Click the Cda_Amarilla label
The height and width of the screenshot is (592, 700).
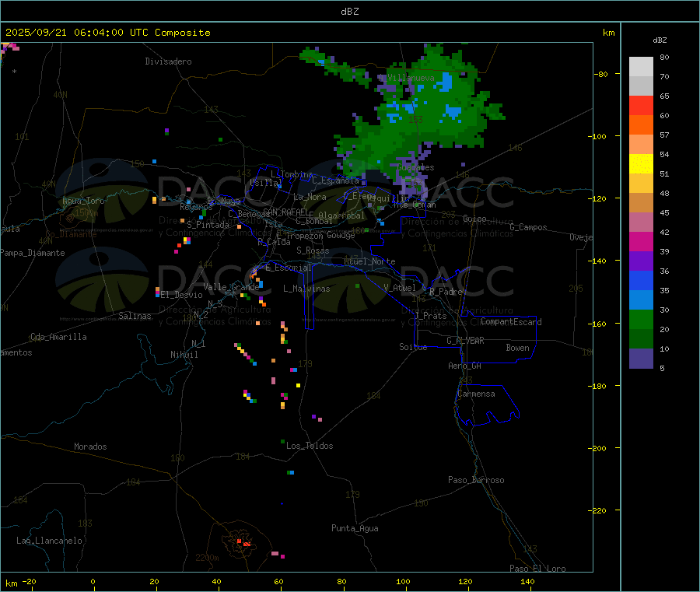(x=58, y=337)
